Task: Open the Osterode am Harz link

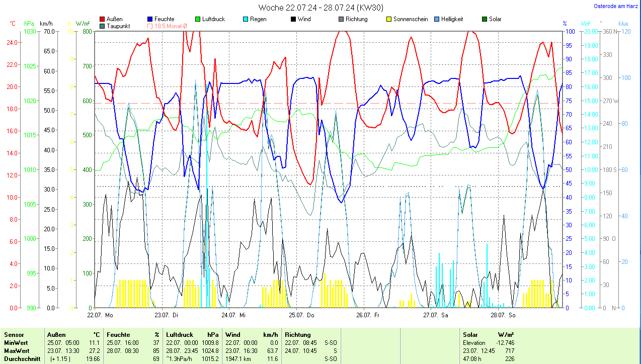Action: [615, 6]
